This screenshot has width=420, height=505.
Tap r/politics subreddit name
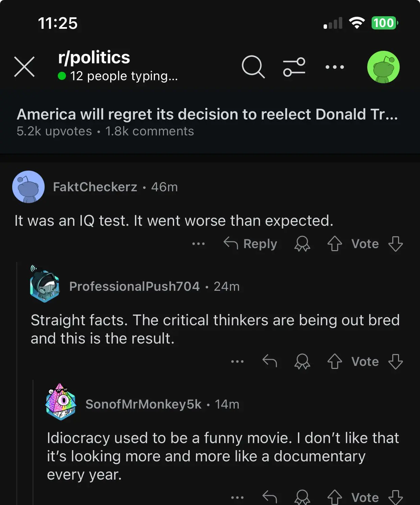point(94,57)
